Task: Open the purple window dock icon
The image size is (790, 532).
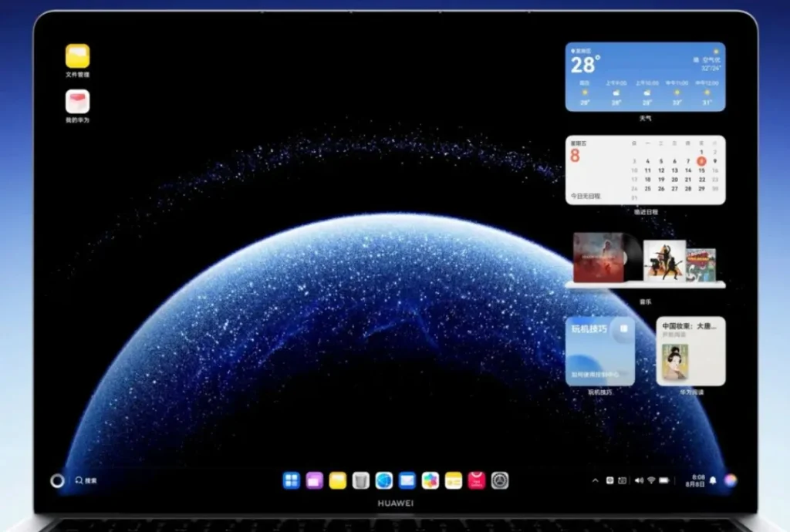Action: coord(315,480)
